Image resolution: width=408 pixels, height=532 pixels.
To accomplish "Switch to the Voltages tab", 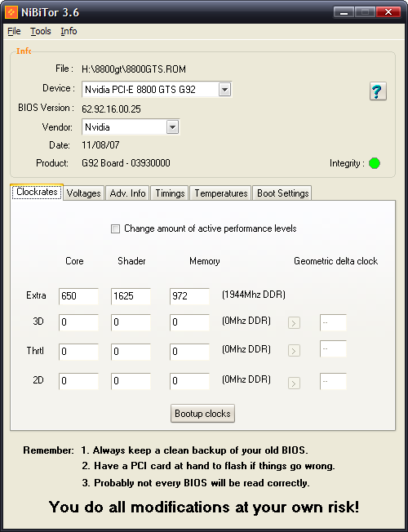I will point(83,193).
